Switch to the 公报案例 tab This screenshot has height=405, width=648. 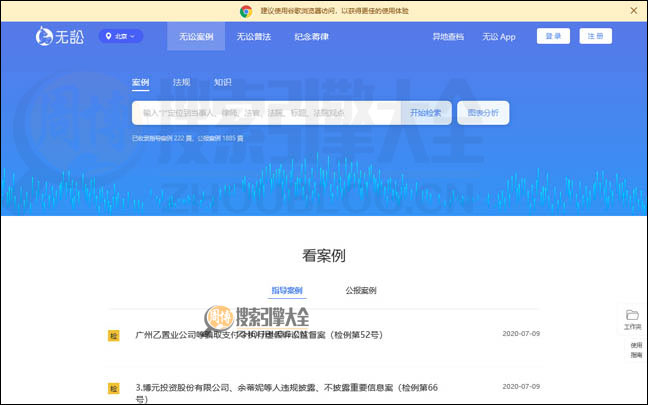click(360, 290)
